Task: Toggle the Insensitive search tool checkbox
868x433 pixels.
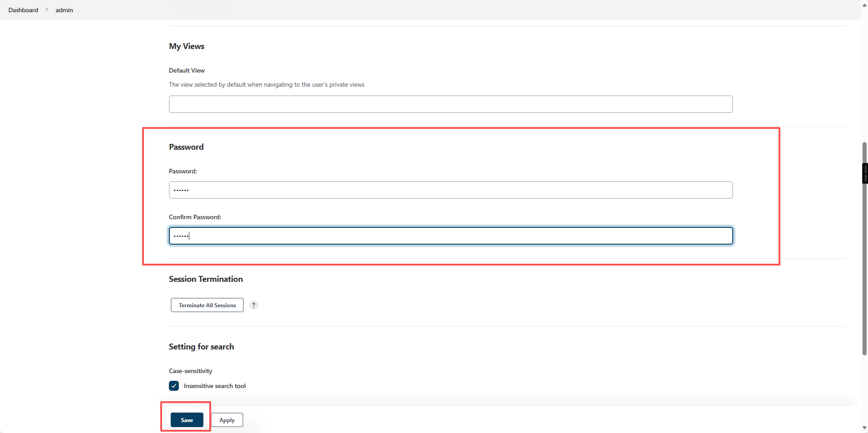Action: point(174,386)
